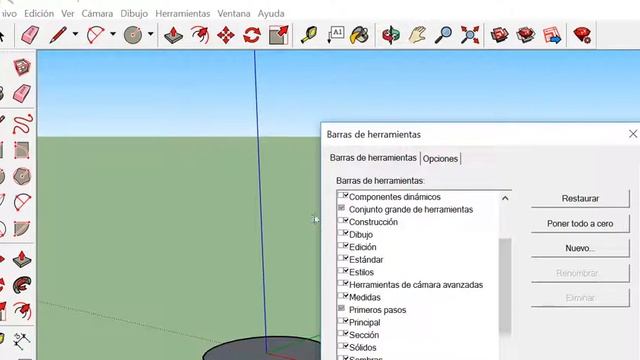Select the Follow Me tool in the left toolbar
Screen dimensions: 640x360
[x=22, y=285]
